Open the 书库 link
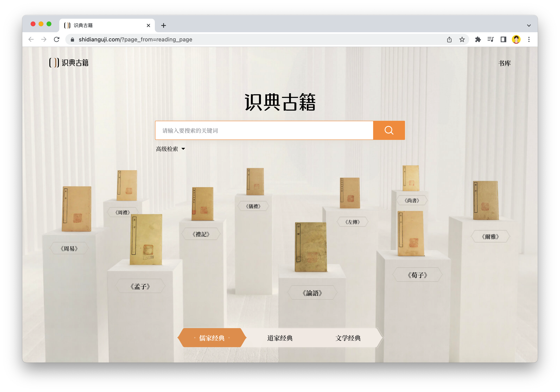The image size is (560, 392). pos(504,63)
